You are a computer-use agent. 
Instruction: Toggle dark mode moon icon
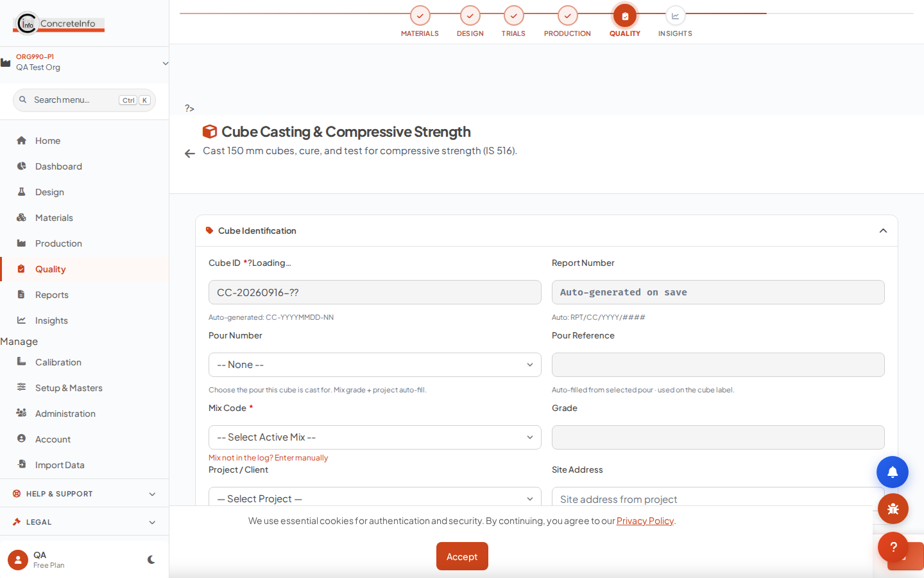(151, 560)
